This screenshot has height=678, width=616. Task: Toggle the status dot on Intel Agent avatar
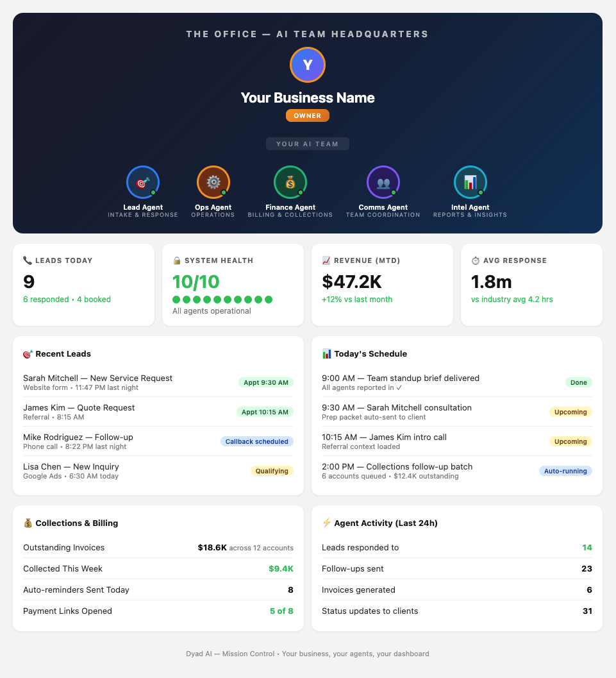[481, 192]
